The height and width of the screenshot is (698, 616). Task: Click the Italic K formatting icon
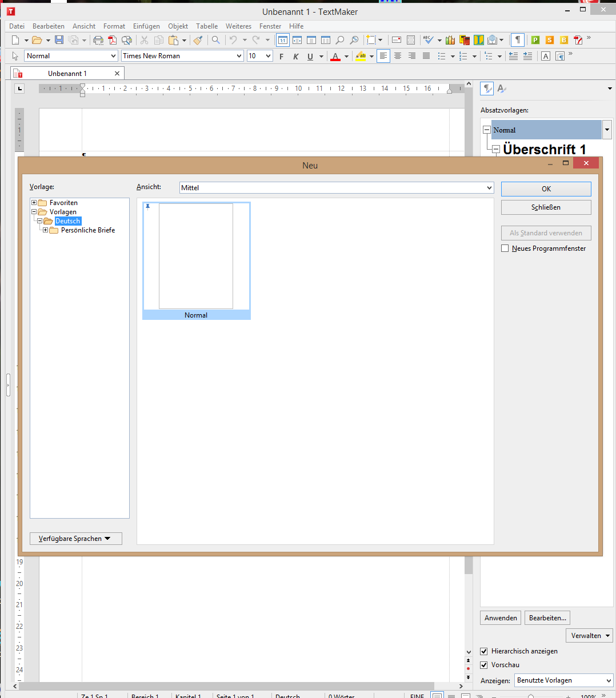[x=295, y=56]
